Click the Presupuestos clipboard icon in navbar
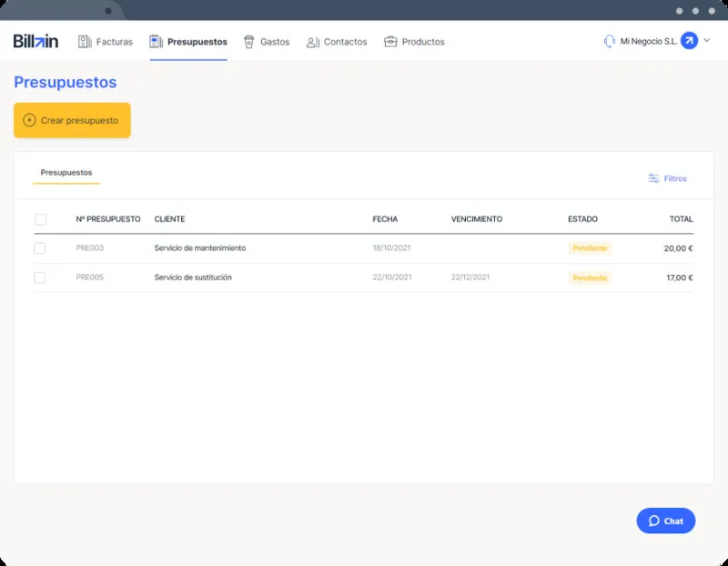 pyautogui.click(x=156, y=41)
